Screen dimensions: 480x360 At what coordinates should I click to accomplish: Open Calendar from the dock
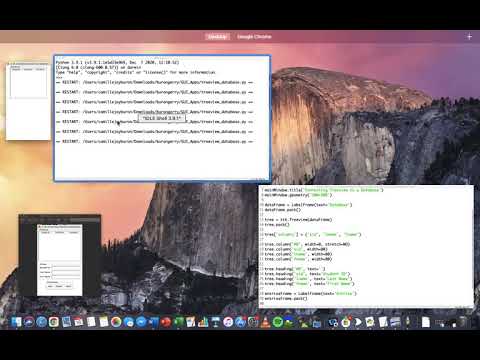79,322
